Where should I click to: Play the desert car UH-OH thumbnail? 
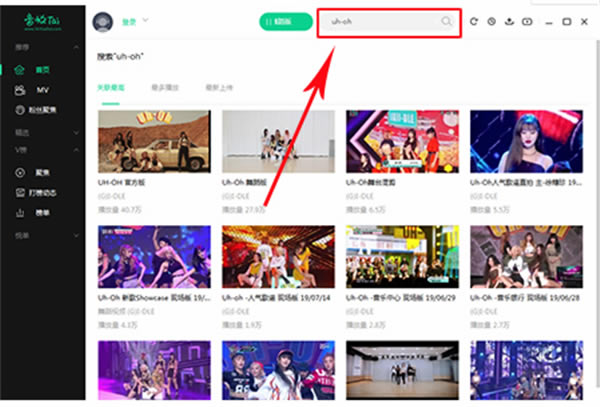coord(154,142)
